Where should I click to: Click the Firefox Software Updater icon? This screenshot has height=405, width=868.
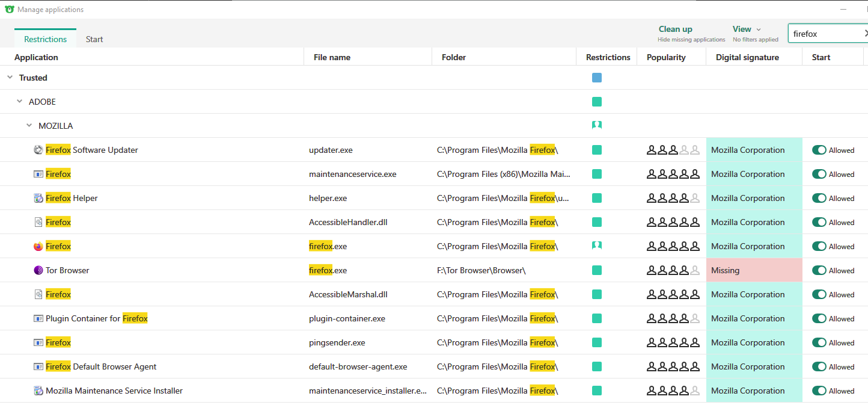[x=38, y=150]
